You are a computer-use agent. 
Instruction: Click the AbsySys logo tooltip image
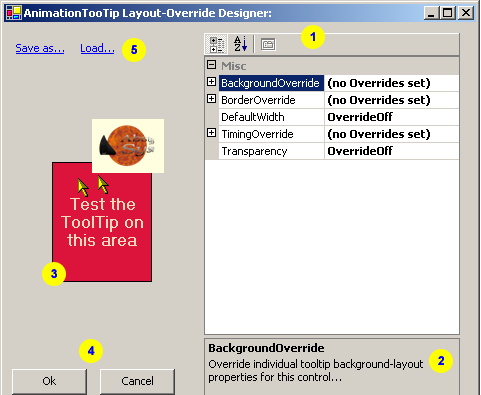(x=128, y=146)
